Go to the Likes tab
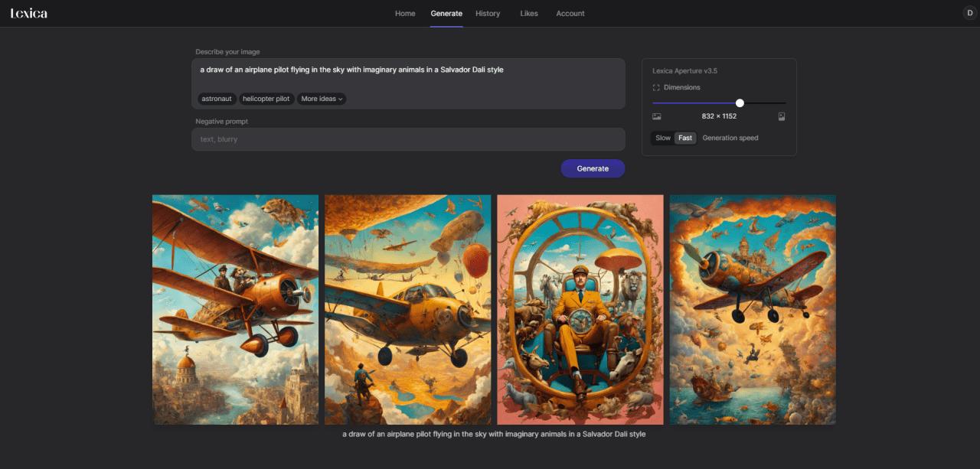 tap(529, 14)
